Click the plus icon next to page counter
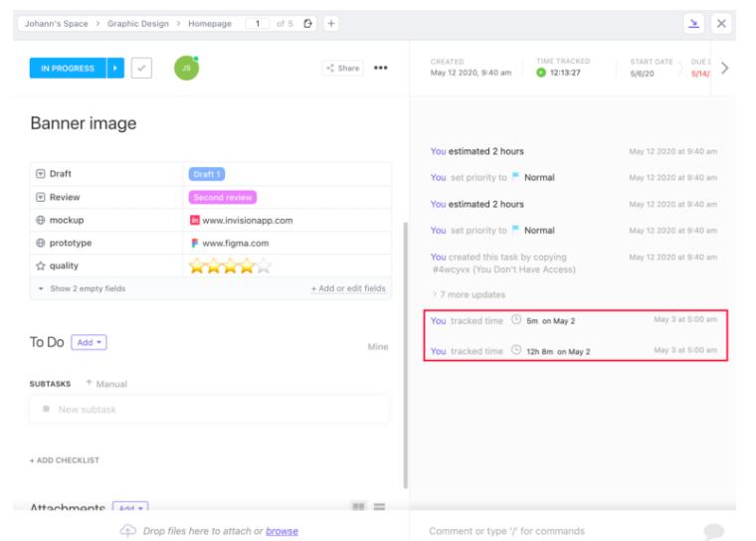Viewport: 756px width, 541px height. (x=331, y=24)
